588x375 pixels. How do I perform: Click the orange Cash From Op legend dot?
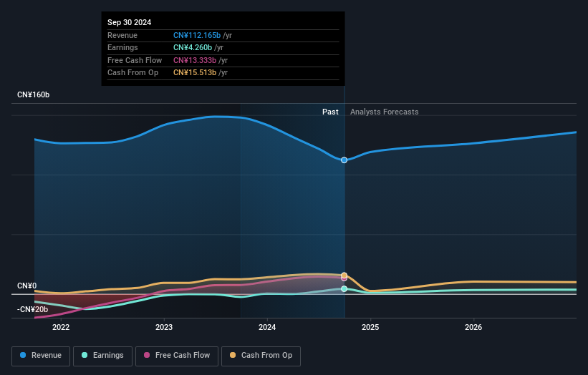[x=233, y=355]
